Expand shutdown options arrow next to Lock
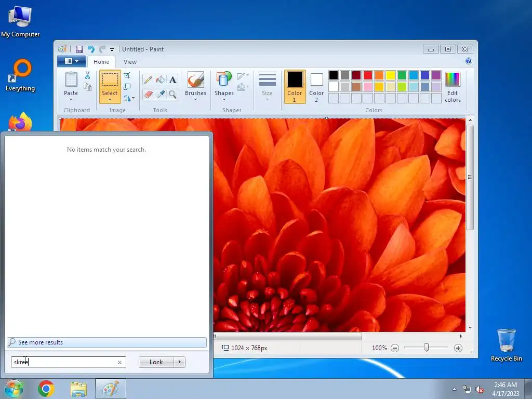 click(x=179, y=362)
